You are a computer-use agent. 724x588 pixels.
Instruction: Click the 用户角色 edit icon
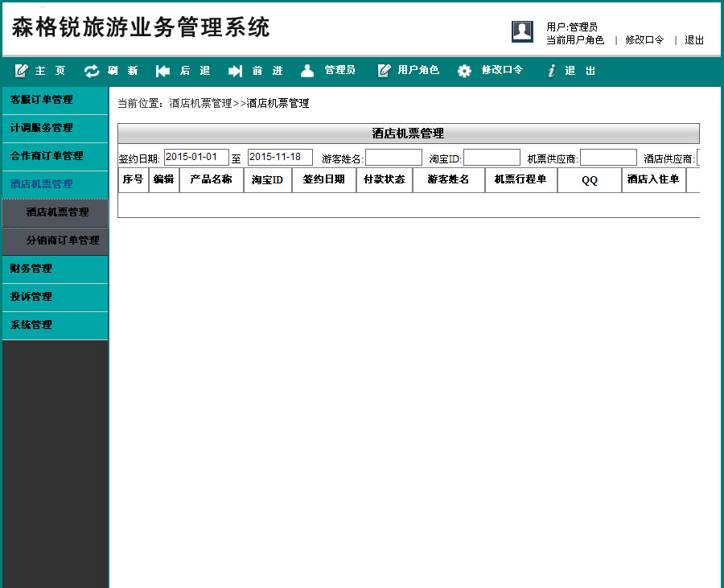[385, 71]
